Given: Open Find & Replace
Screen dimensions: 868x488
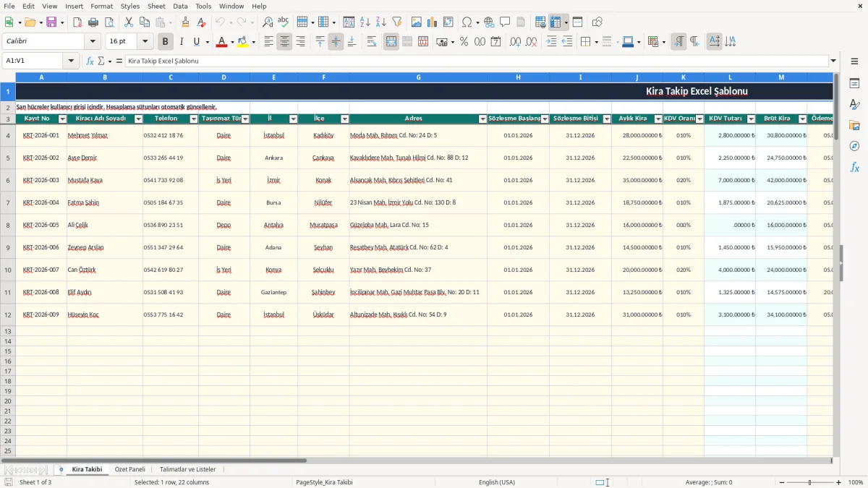Looking at the screenshot, I should (x=268, y=22).
